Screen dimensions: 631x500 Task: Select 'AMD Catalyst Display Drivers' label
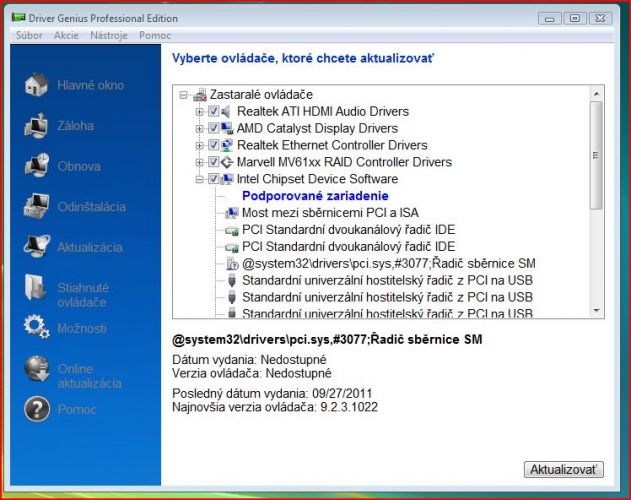click(317, 128)
